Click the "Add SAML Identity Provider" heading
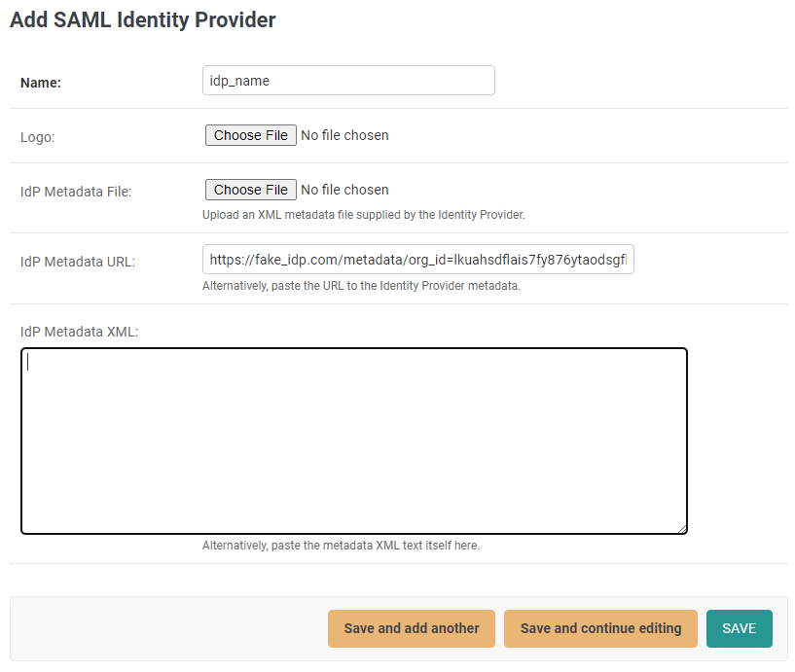The image size is (795, 672). [x=143, y=19]
